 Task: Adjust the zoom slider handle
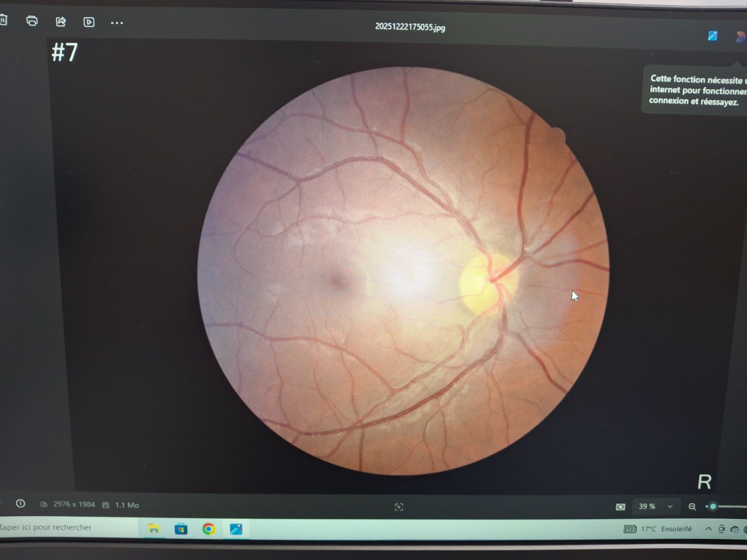713,506
